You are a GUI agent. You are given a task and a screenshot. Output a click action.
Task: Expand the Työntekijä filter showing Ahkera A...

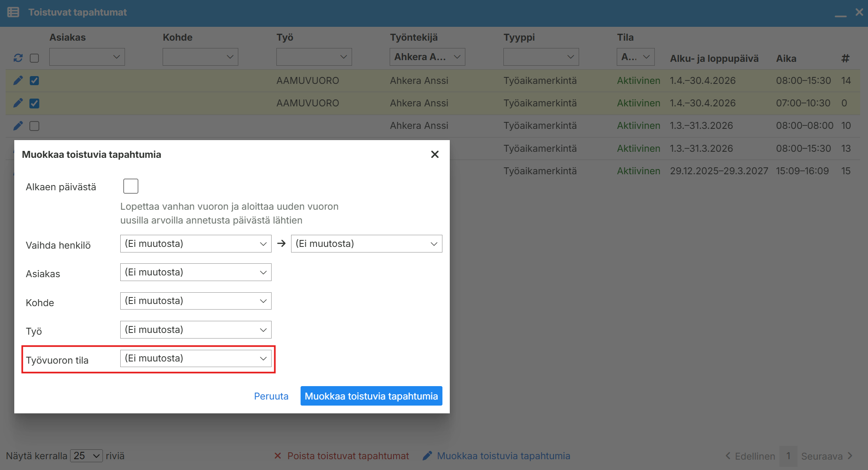[427, 57]
